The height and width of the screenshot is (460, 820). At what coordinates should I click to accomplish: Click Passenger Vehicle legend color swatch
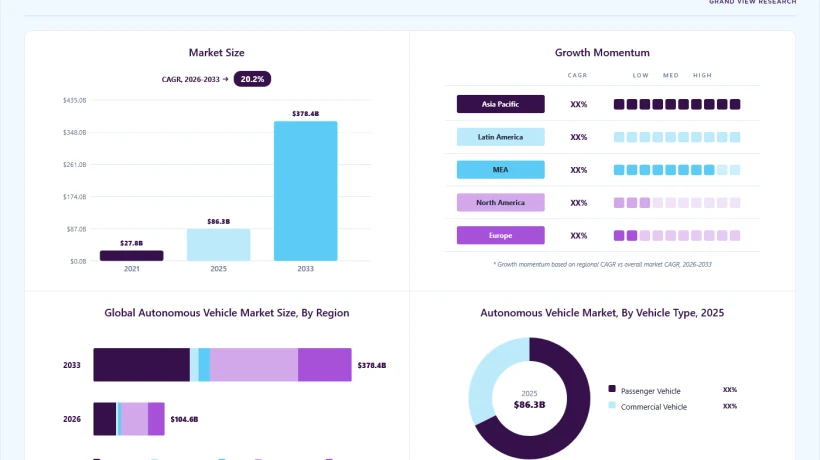click(x=612, y=388)
